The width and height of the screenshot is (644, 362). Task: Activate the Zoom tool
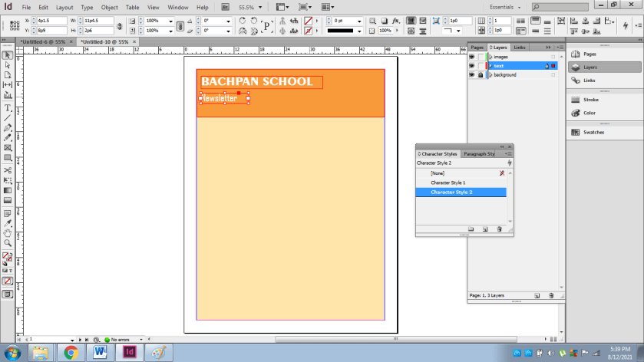(x=8, y=243)
